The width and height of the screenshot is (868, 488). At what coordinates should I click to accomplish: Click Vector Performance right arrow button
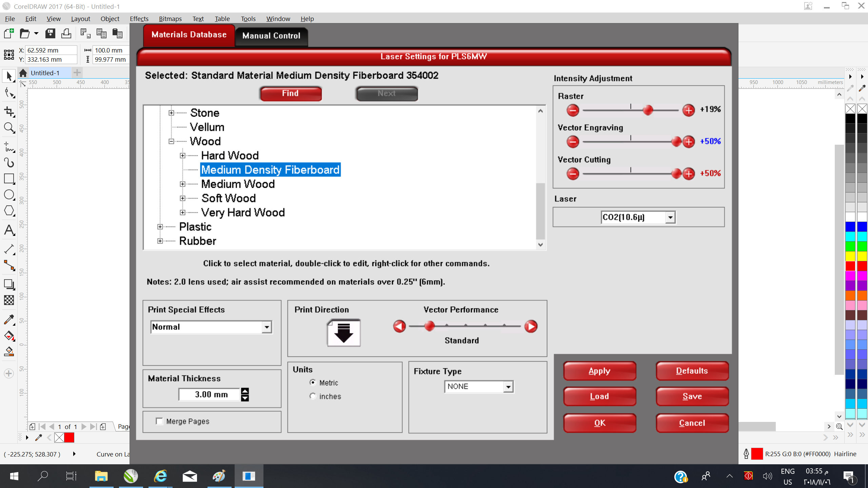(x=531, y=326)
